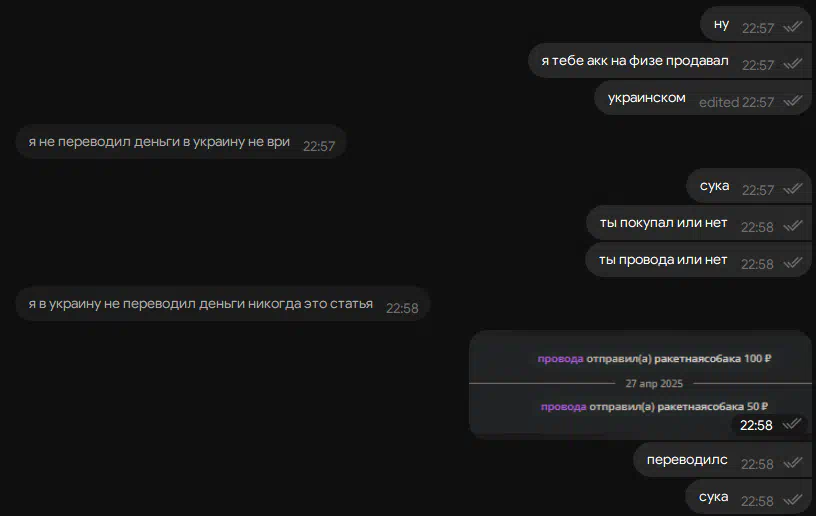The image size is (816, 516).
Task: Select the "я тебе акк на физе продавал" bubble
Action: pos(670,61)
